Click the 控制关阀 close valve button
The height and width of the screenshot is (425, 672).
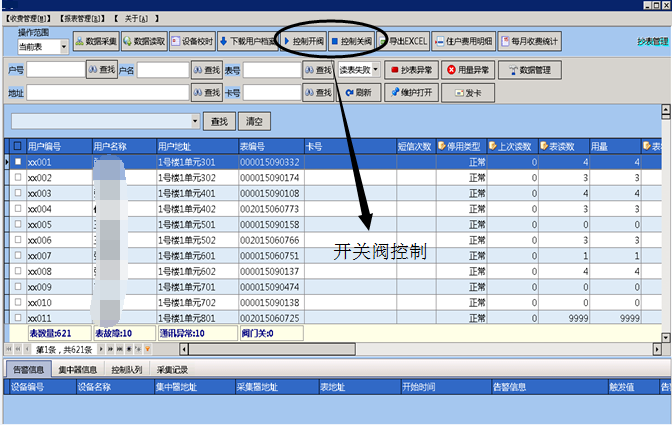coord(351,41)
